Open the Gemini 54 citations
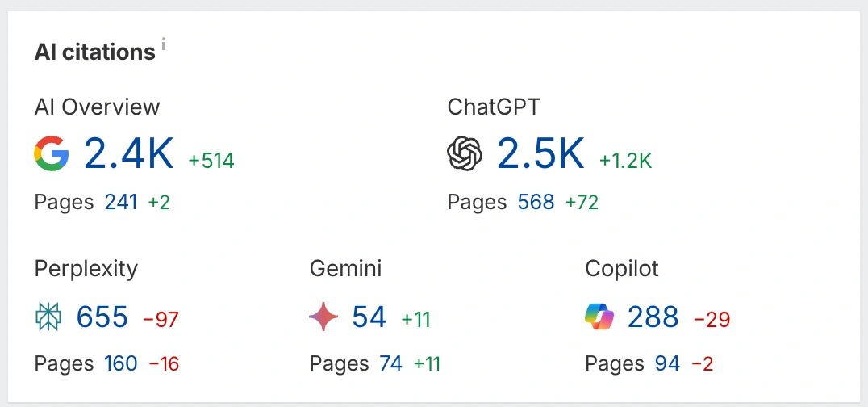Screen dimensions: 868x407 (x=369, y=317)
